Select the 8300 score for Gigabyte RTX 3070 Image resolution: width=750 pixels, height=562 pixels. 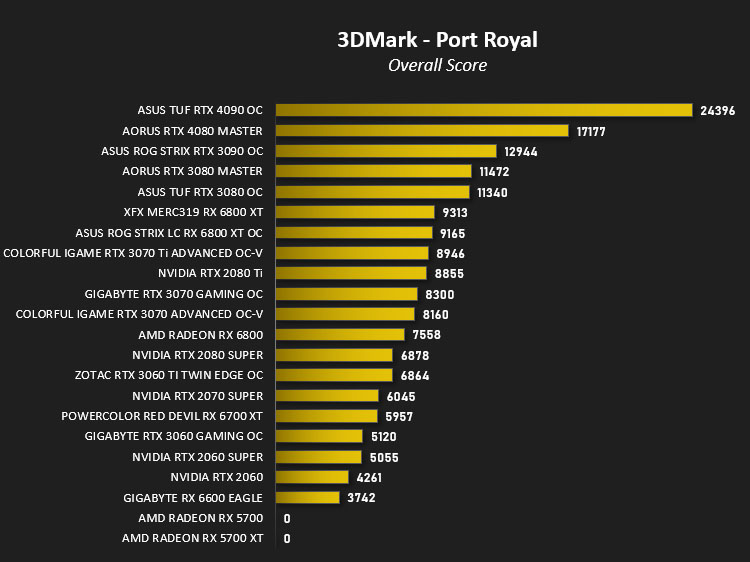click(440, 295)
